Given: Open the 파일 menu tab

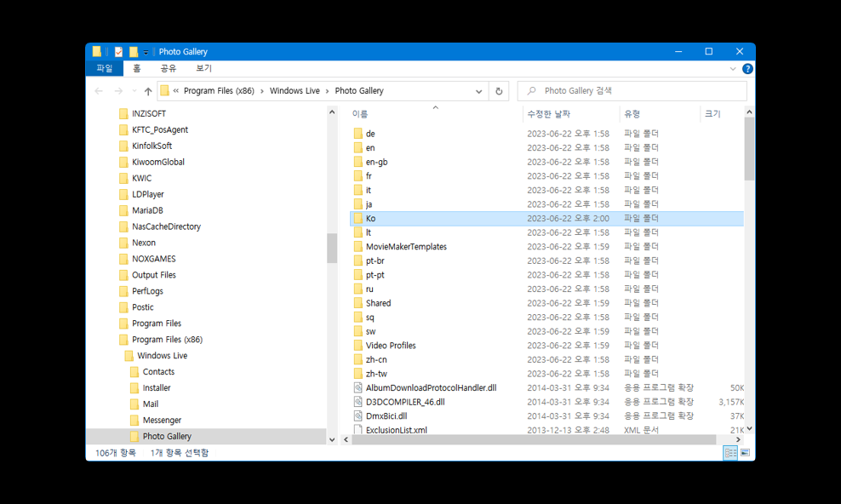Looking at the screenshot, I should coord(104,68).
